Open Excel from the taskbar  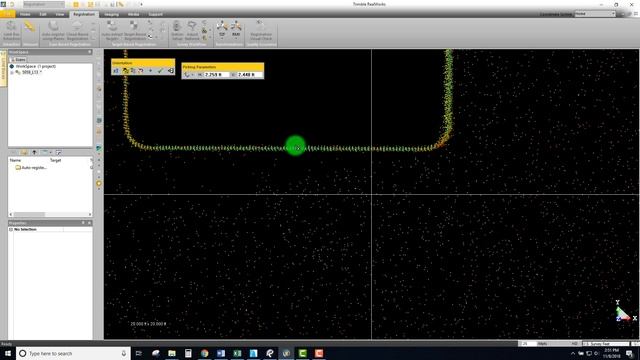237,353
